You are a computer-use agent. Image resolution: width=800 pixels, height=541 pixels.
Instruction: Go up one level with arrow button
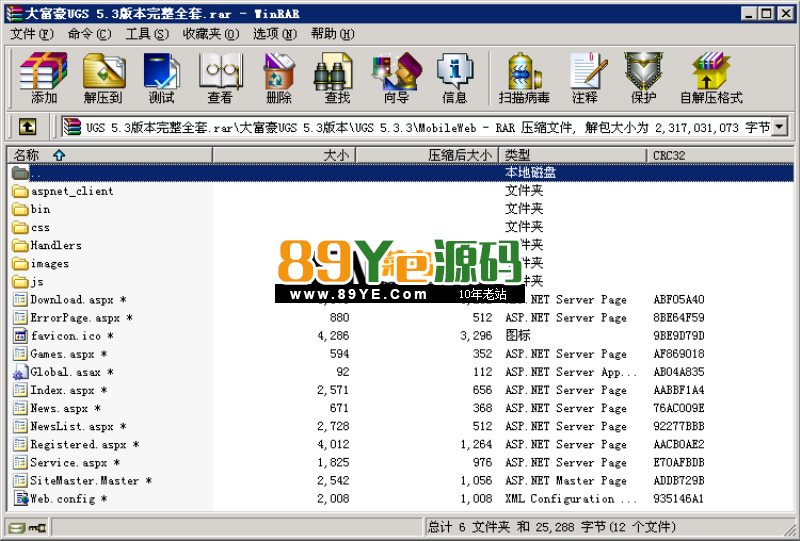click(27, 127)
